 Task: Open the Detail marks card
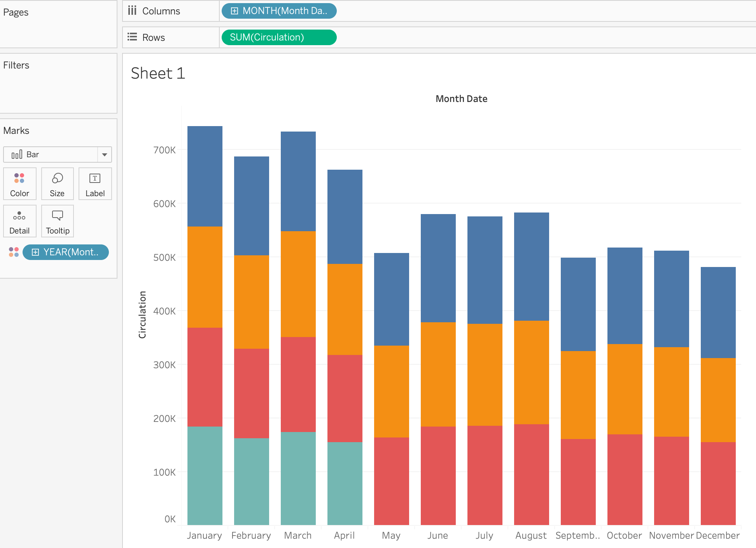[x=19, y=221]
